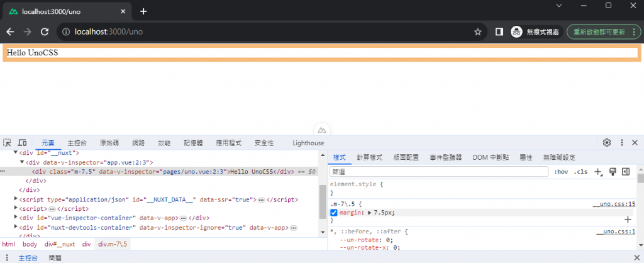644x263 pixels.
Task: Select the 事件監聽器 tab
Action: pos(446,157)
